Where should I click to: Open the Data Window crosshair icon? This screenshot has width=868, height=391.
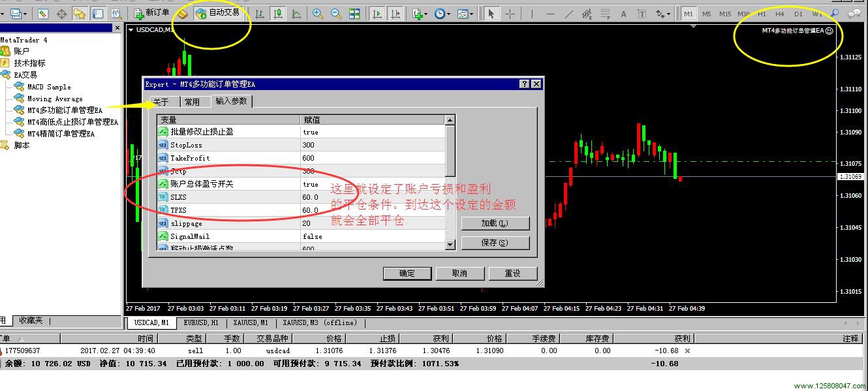click(x=62, y=13)
